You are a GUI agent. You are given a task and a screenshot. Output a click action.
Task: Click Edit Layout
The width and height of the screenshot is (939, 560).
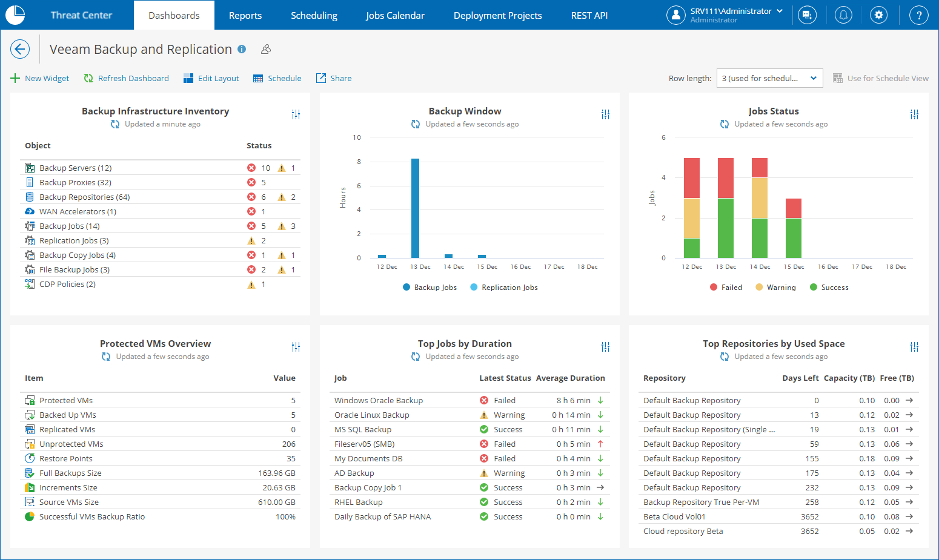pos(211,78)
